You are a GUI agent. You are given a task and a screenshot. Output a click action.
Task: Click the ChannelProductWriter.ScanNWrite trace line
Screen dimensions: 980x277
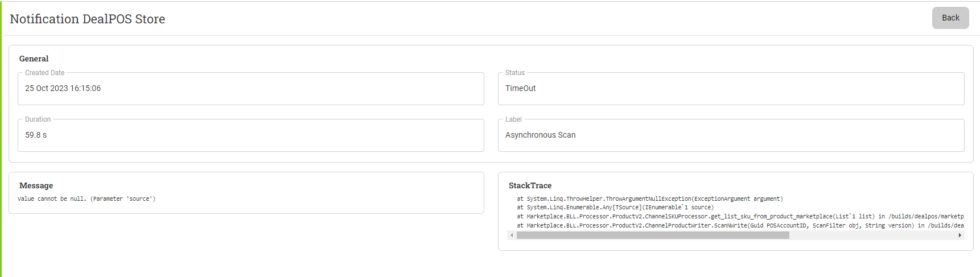click(740, 226)
